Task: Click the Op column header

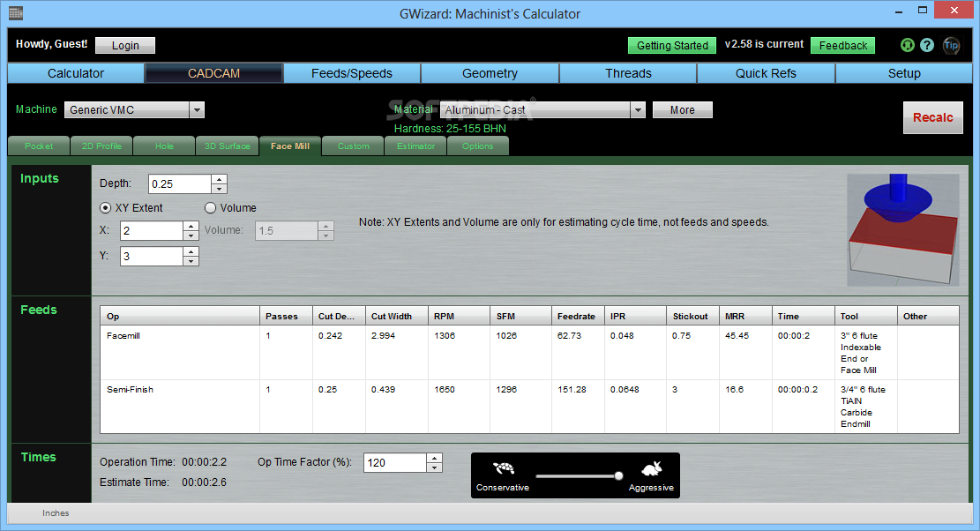Action: 180,316
